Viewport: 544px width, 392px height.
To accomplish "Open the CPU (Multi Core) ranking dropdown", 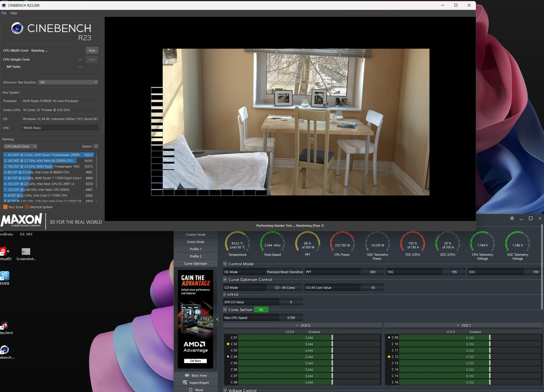I will [20, 147].
